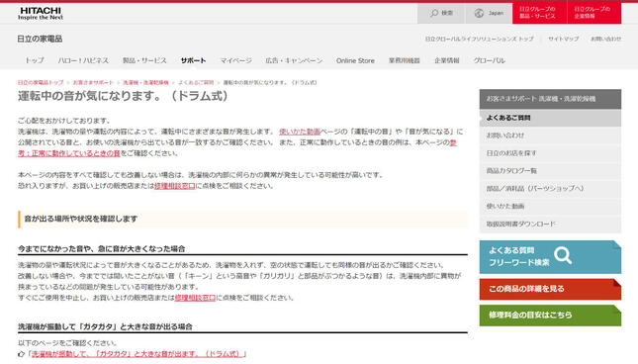Open sidebar header お客さまサポート 洗濯機・洗濯乾燥機
The width and height of the screenshot is (638, 364).
tap(550, 99)
